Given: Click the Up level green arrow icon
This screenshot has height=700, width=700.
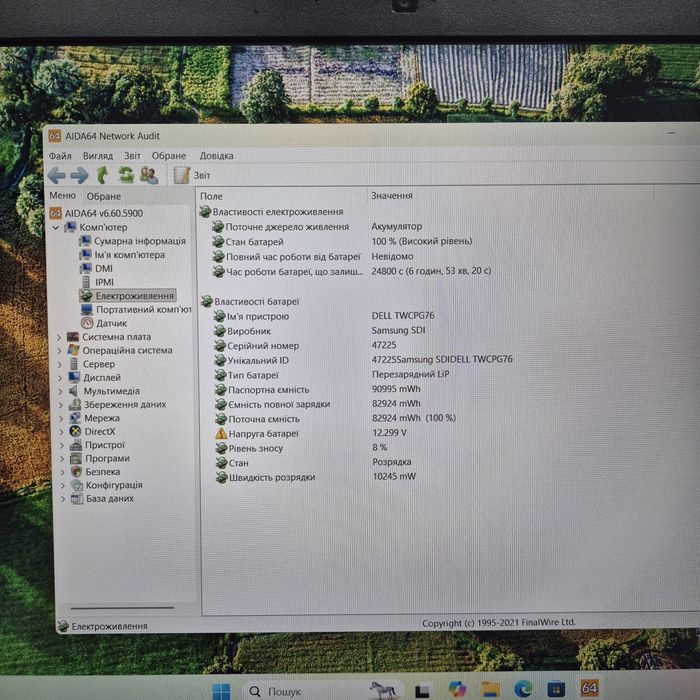Looking at the screenshot, I should click(x=102, y=175).
